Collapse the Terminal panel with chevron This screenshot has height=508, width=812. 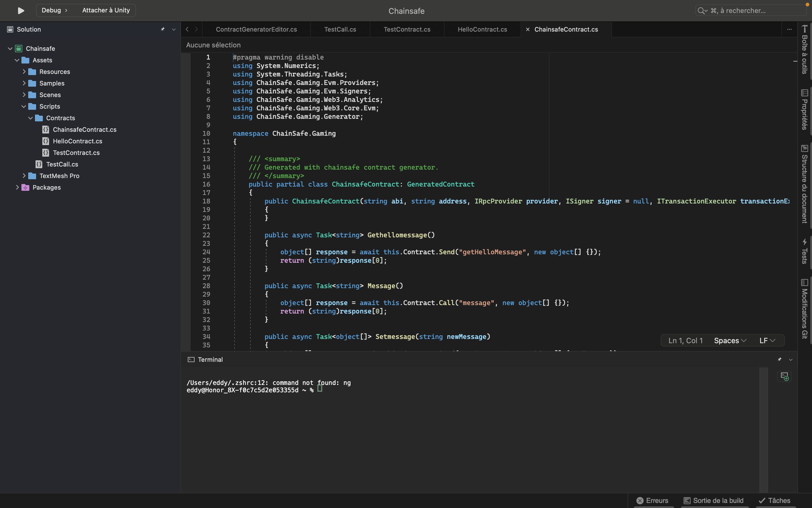tap(791, 360)
